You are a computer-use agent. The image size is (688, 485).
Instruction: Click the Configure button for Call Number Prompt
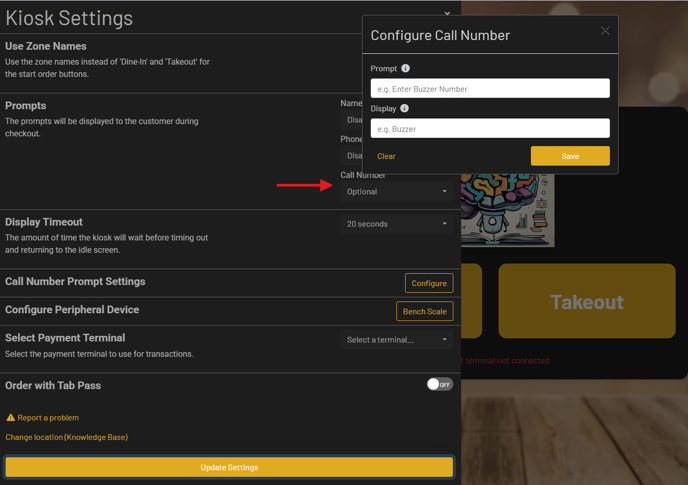click(x=428, y=283)
